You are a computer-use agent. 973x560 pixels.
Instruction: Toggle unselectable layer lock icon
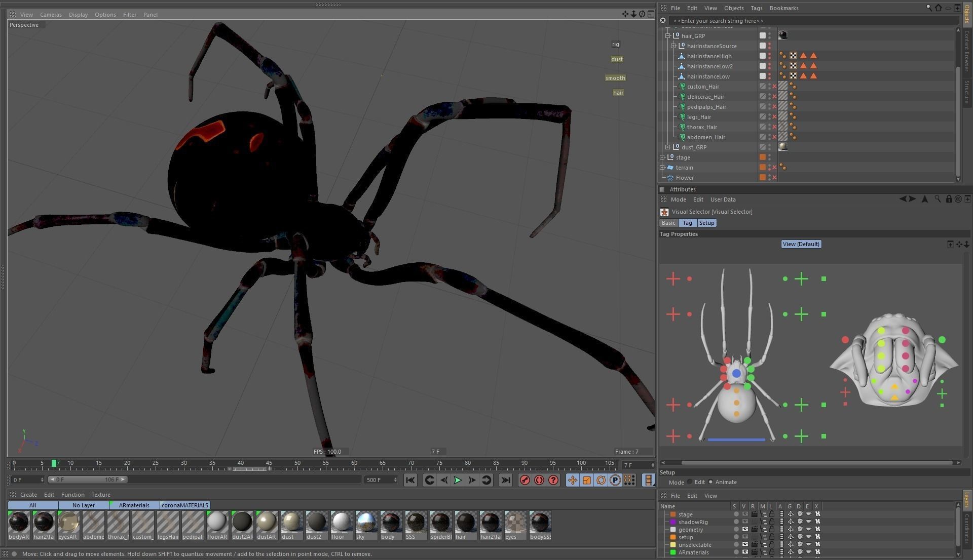tap(772, 545)
